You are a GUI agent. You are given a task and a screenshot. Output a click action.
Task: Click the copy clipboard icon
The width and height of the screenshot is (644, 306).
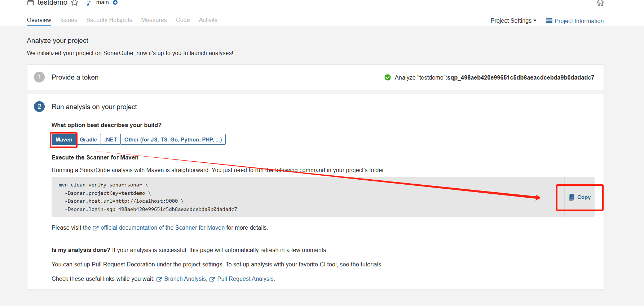click(x=572, y=197)
